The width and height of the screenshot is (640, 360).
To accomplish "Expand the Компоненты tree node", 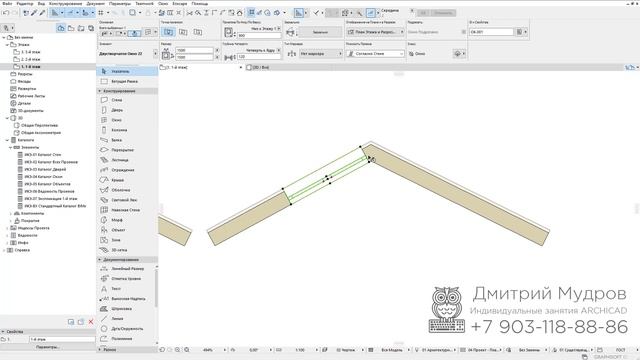I will click(x=11, y=213).
